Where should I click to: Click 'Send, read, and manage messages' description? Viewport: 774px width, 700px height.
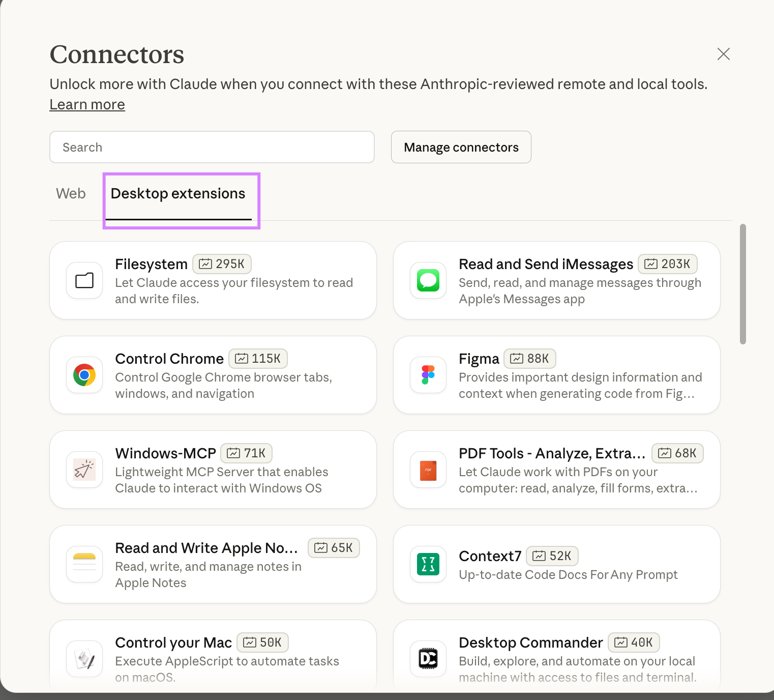[580, 291]
